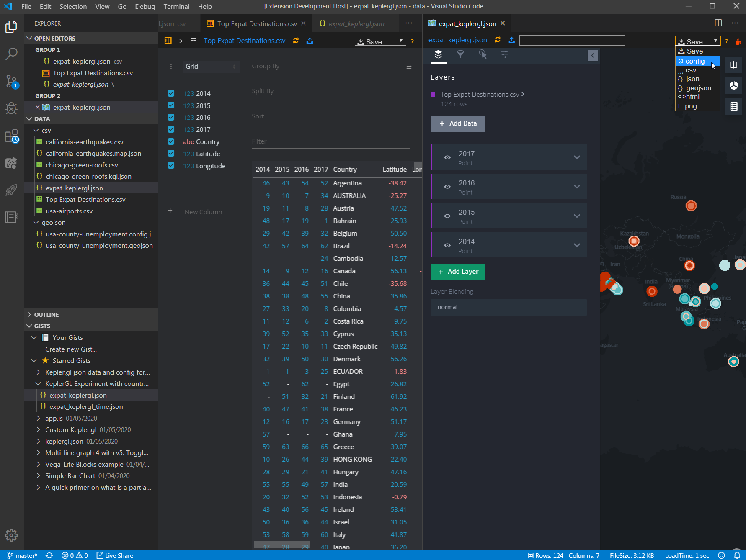Open the Extensions view icon
The image size is (746, 560).
click(x=11, y=136)
